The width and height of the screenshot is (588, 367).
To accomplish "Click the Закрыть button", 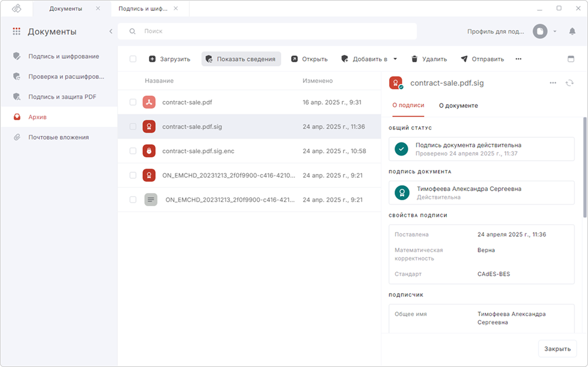I will click(x=558, y=349).
